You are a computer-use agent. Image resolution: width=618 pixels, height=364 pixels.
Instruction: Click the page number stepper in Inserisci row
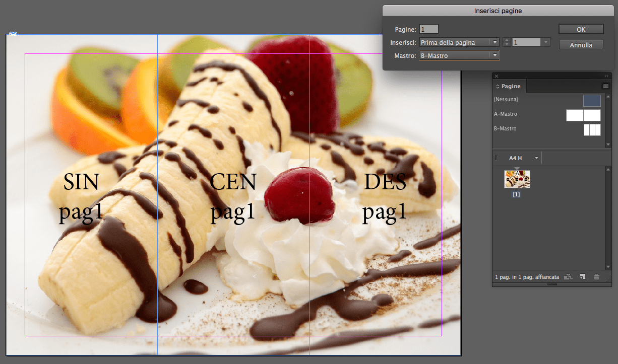[x=507, y=42]
